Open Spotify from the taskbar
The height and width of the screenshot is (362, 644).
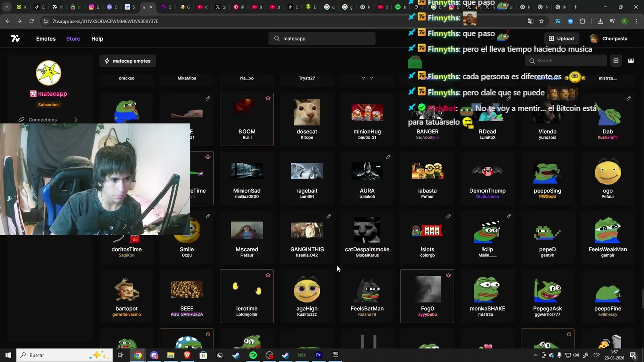(253, 355)
